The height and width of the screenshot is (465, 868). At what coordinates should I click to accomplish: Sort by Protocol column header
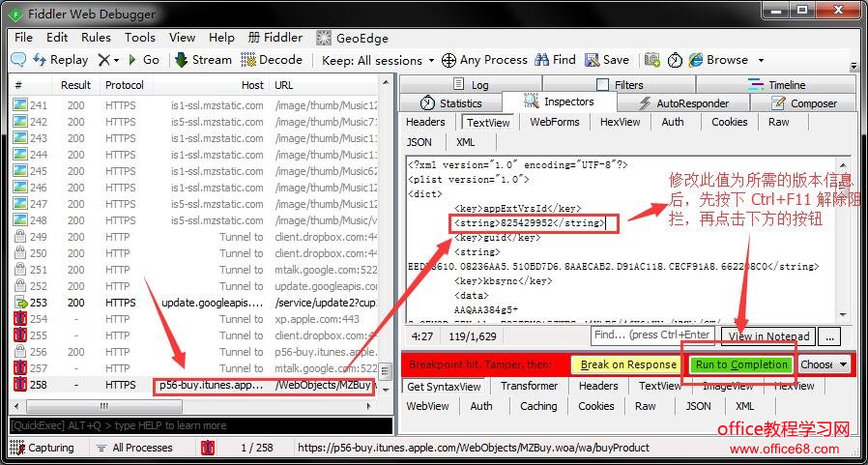click(x=125, y=85)
